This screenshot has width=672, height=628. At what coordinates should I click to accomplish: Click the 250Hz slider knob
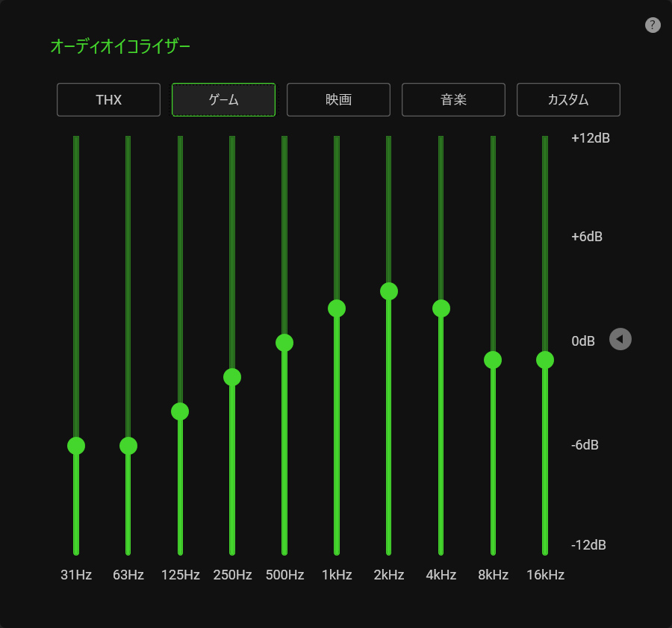[232, 377]
